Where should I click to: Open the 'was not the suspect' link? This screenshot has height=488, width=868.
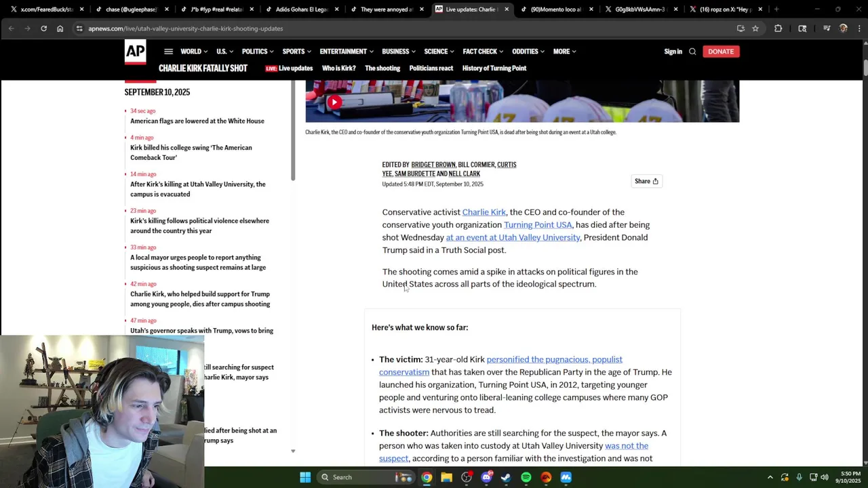513,452
